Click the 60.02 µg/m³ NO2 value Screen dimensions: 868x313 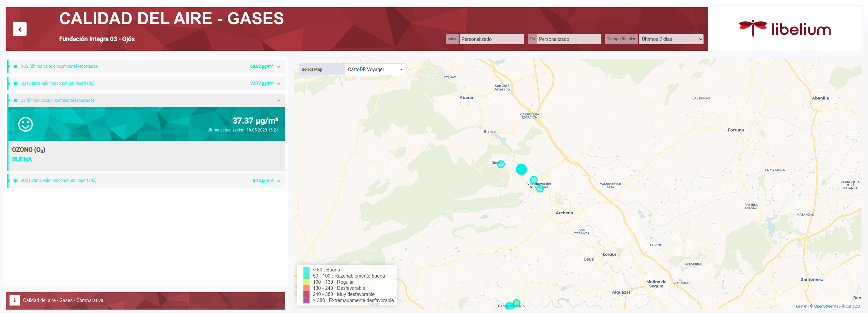262,66
